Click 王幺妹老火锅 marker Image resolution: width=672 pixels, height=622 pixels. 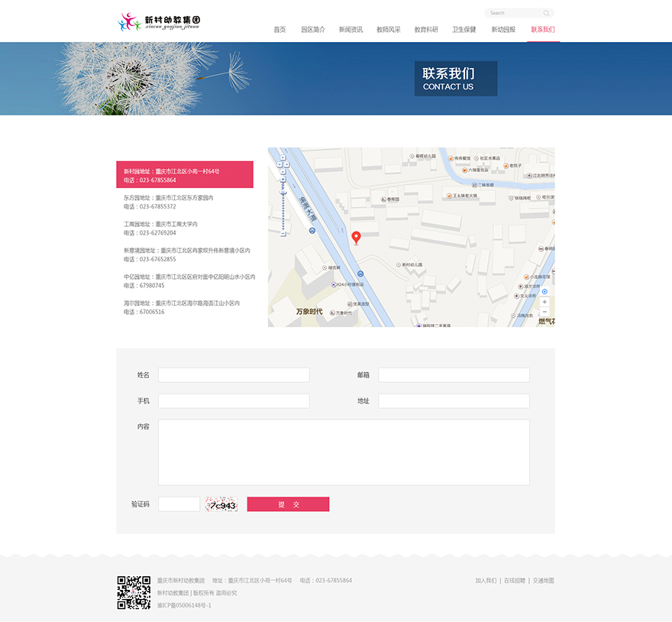(449, 196)
